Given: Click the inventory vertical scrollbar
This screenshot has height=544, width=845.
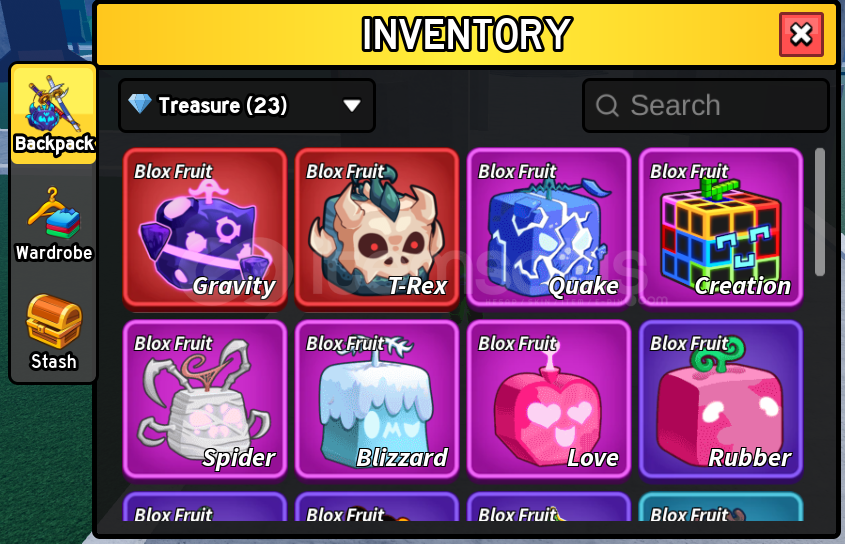Looking at the screenshot, I should [x=820, y=212].
